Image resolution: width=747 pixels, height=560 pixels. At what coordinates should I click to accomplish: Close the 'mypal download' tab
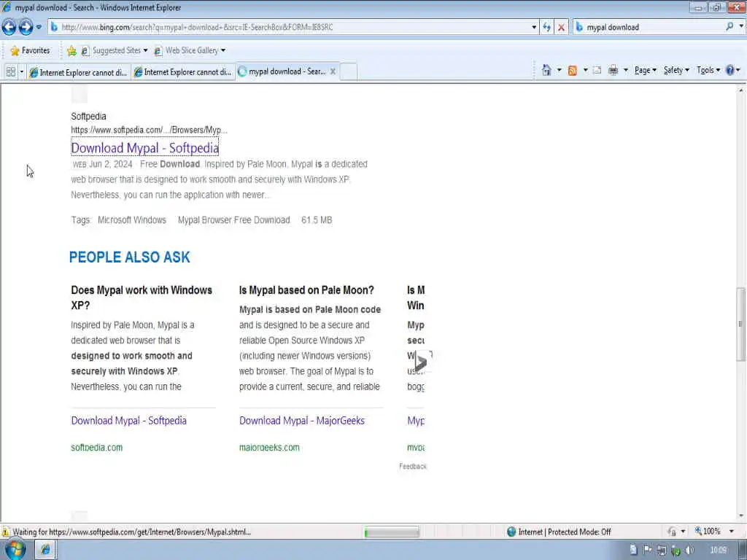(333, 71)
